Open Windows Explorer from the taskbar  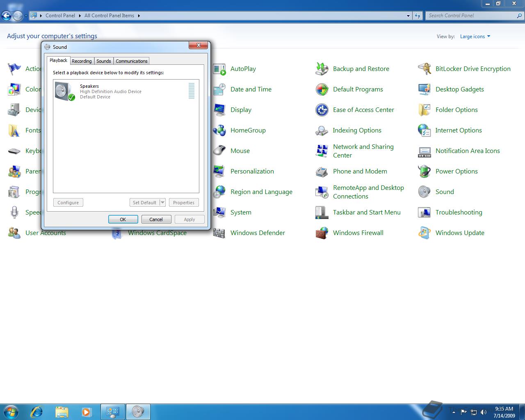pyautogui.click(x=62, y=412)
